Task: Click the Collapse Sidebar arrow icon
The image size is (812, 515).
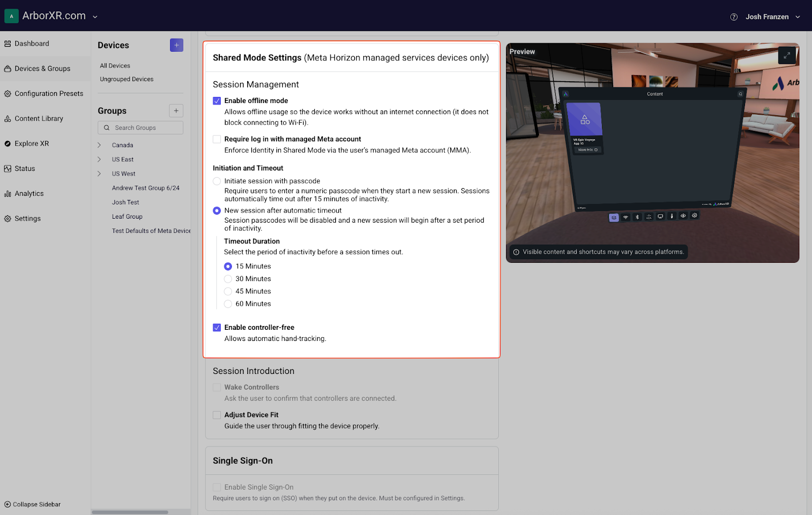Action: 8,504
